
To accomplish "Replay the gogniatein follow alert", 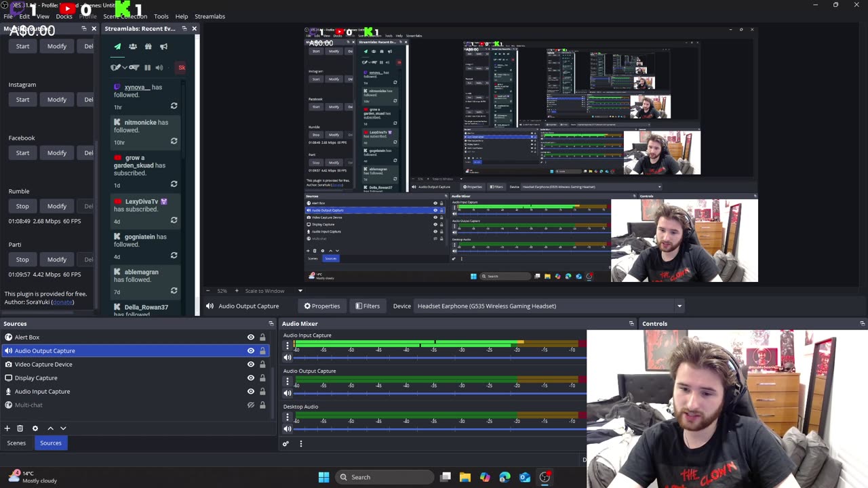I will 174,256.
